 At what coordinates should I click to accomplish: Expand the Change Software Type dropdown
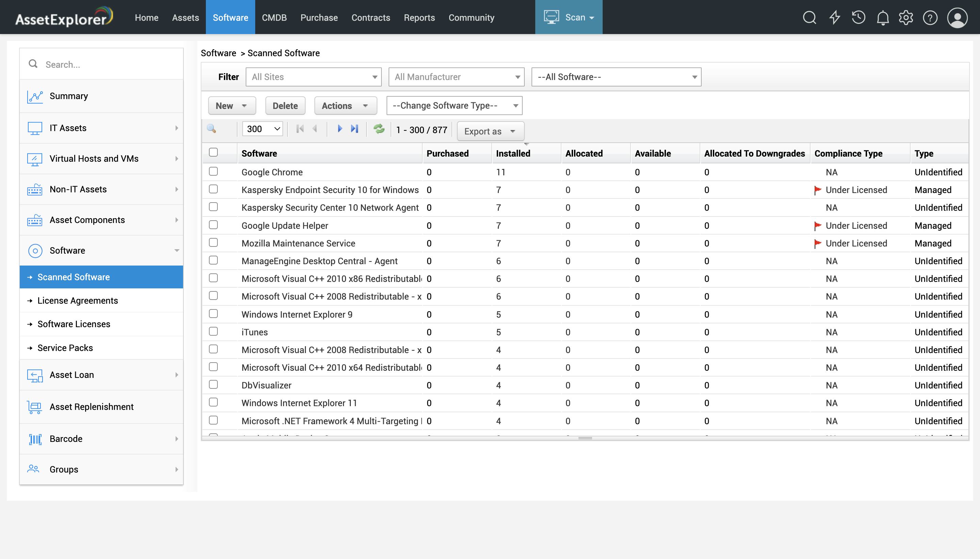coord(512,105)
